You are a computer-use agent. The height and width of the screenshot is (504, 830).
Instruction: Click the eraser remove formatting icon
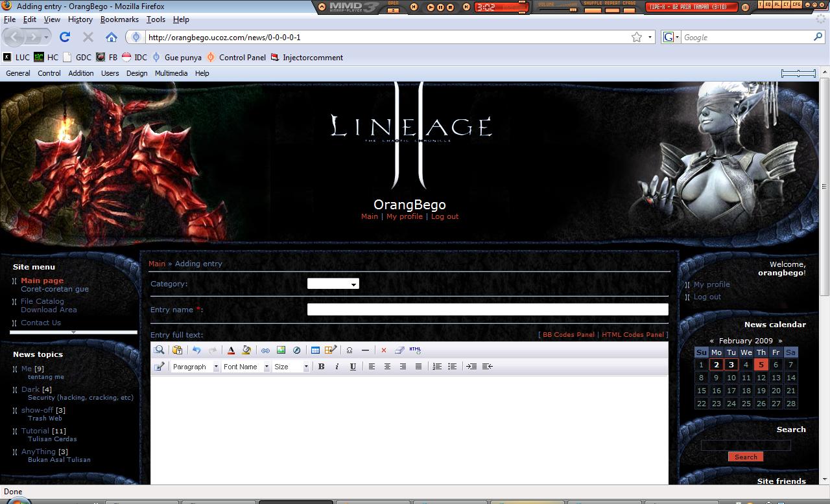(x=399, y=350)
